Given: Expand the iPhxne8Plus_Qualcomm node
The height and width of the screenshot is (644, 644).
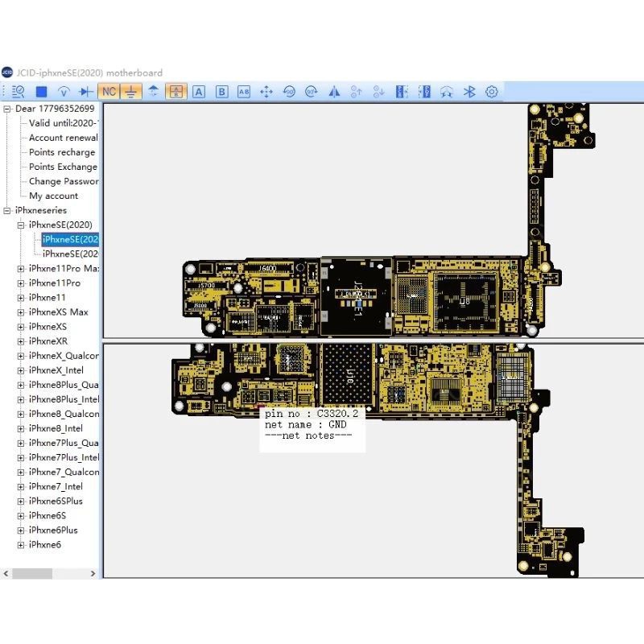Looking at the screenshot, I should click(x=21, y=386).
